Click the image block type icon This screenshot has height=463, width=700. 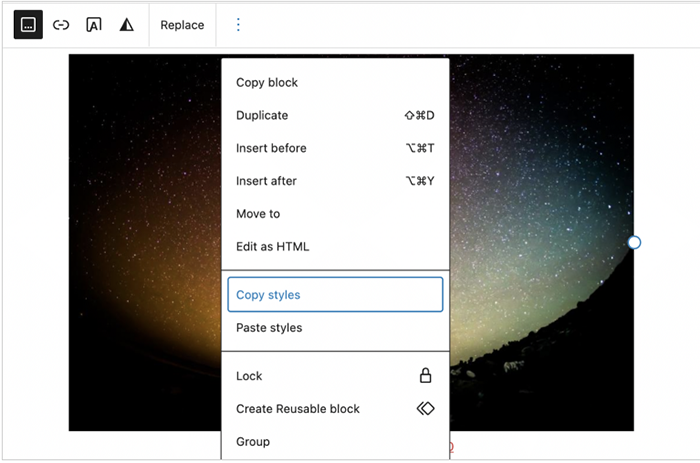coord(28,25)
